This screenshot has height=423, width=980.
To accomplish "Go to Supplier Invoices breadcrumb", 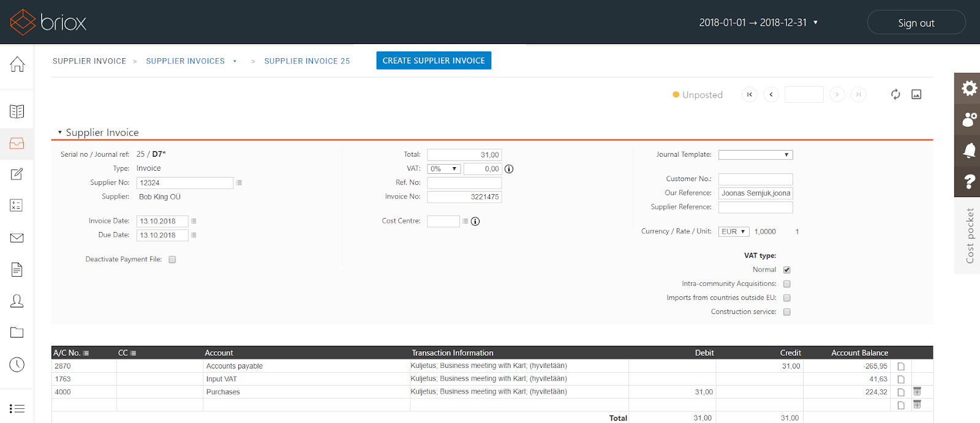I will coord(185,61).
